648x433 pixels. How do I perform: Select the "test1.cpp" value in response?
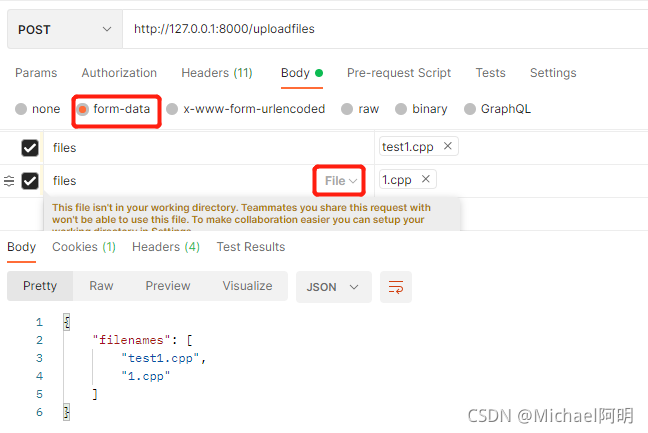click(x=160, y=358)
